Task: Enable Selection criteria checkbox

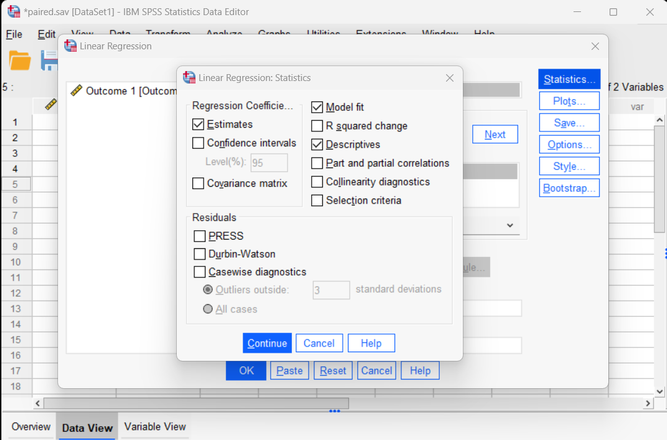Action: pos(317,200)
